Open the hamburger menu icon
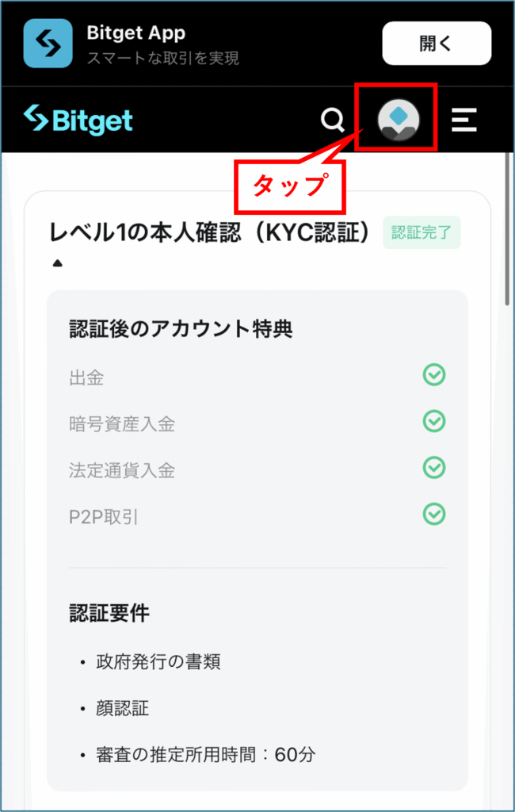The width and height of the screenshot is (515, 812). tap(463, 120)
